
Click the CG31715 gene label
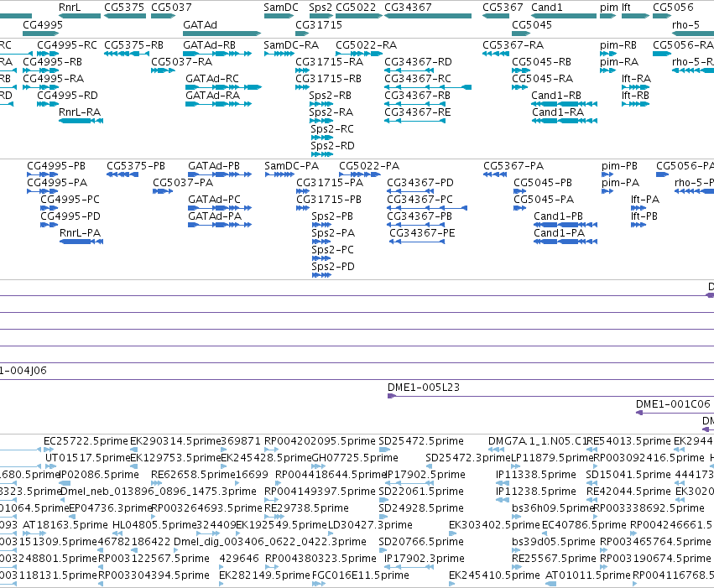pos(319,25)
